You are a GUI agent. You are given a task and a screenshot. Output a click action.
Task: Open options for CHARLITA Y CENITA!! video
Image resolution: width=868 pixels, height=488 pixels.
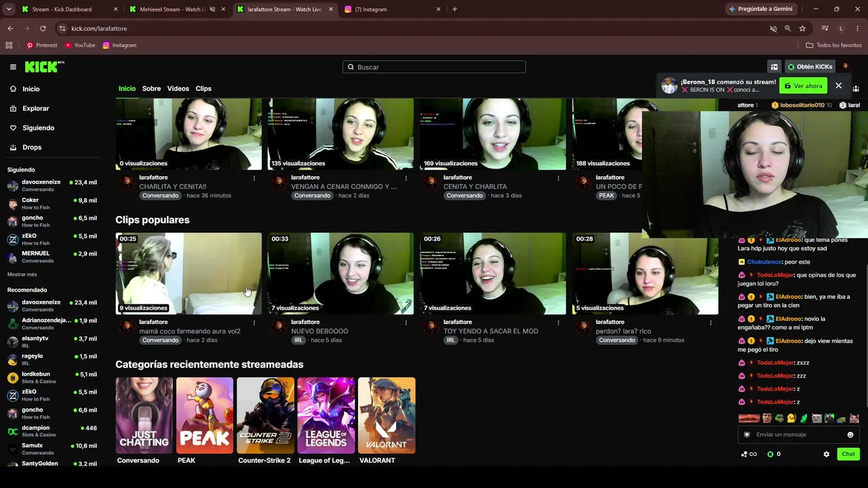pos(254,178)
